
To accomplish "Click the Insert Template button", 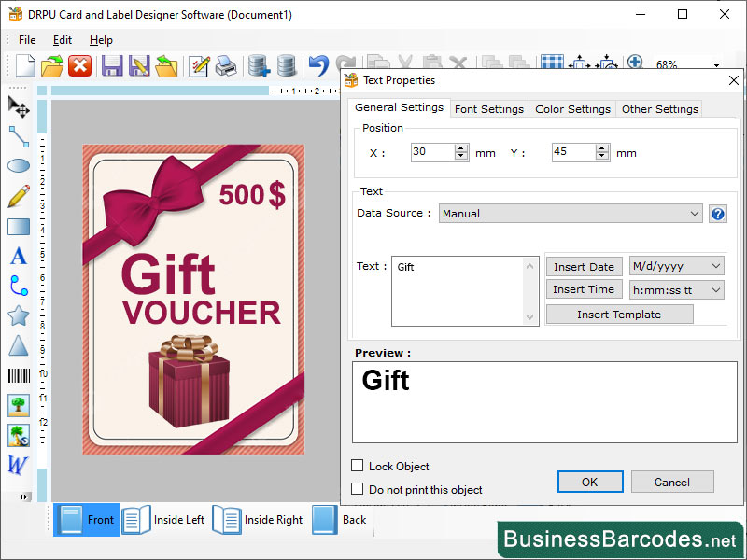I will click(x=619, y=314).
